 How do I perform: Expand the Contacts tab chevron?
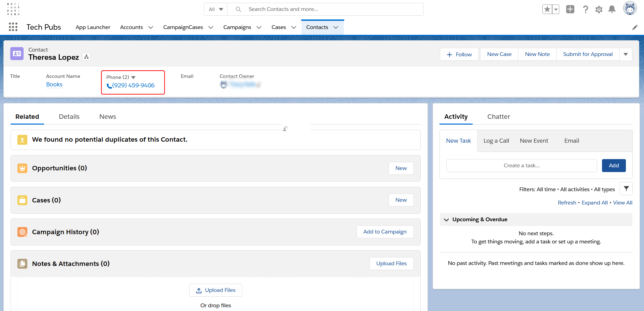(x=336, y=27)
